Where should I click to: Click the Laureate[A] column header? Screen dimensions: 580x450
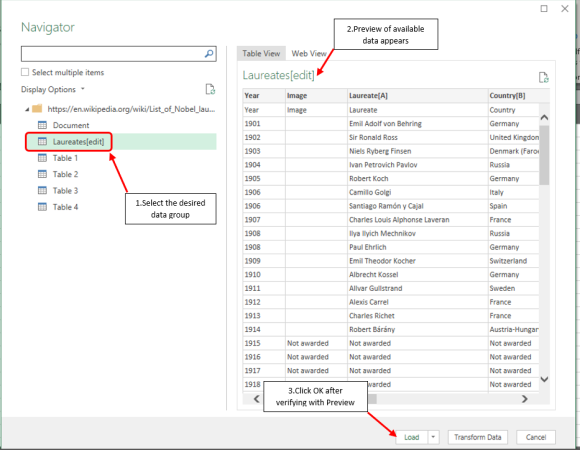click(x=418, y=95)
